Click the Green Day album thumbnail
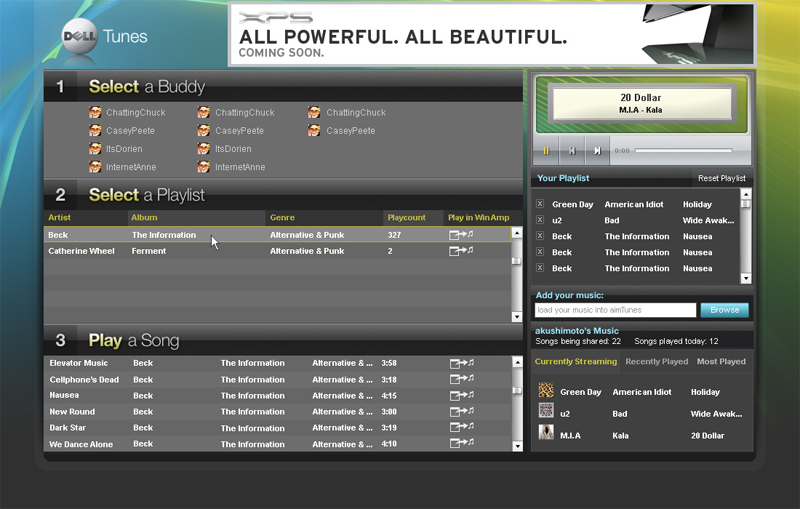The width and height of the screenshot is (800, 509). (546, 390)
